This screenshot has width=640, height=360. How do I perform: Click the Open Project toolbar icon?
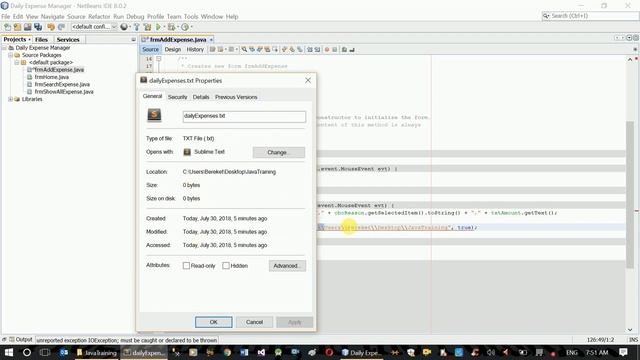pyautogui.click(x=27, y=27)
